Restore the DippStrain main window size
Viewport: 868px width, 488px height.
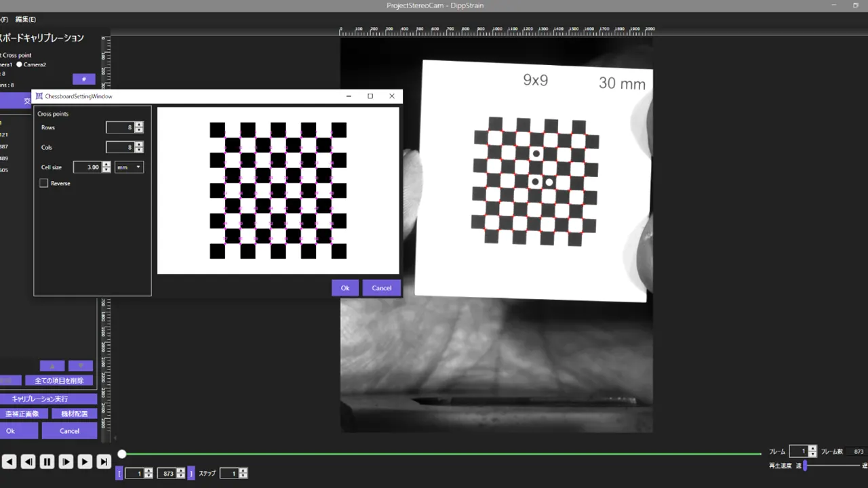tap(855, 5)
